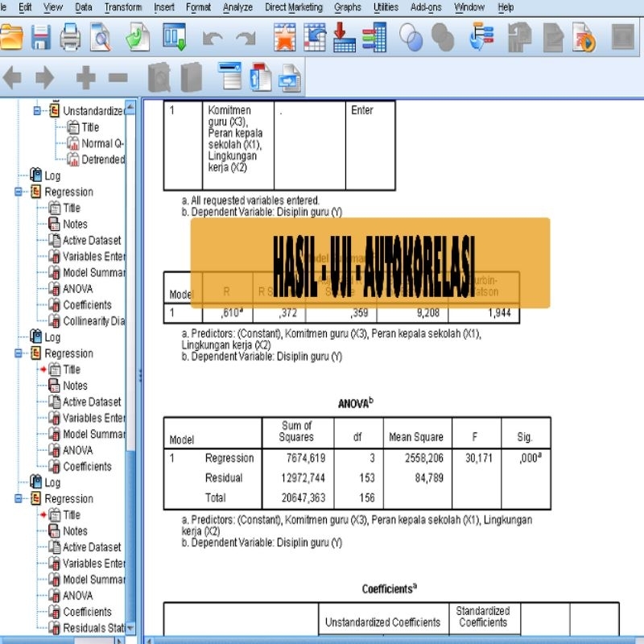Click the Go to Variable red arrow icon
The height and width of the screenshot is (644, 644).
pyautogui.click(x=344, y=37)
